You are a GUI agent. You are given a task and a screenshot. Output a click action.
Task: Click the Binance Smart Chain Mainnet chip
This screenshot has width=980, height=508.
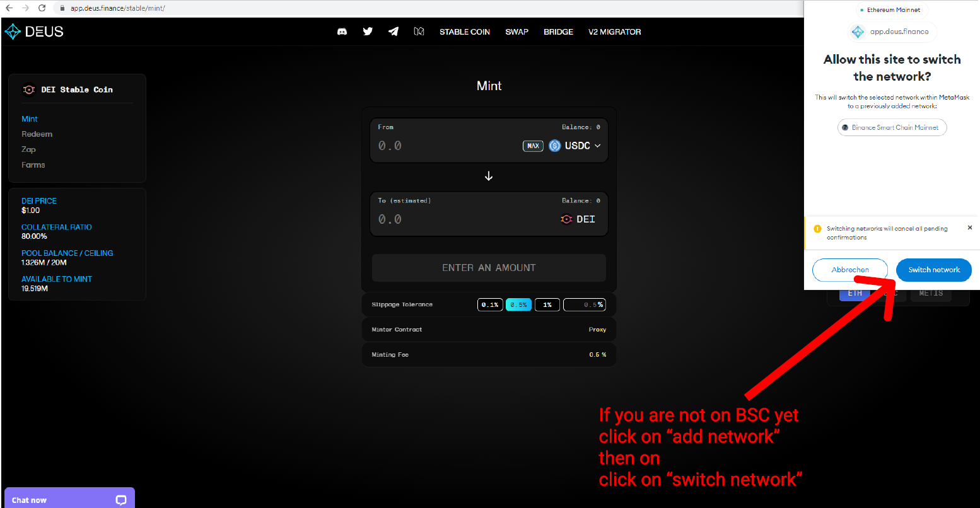[892, 127]
